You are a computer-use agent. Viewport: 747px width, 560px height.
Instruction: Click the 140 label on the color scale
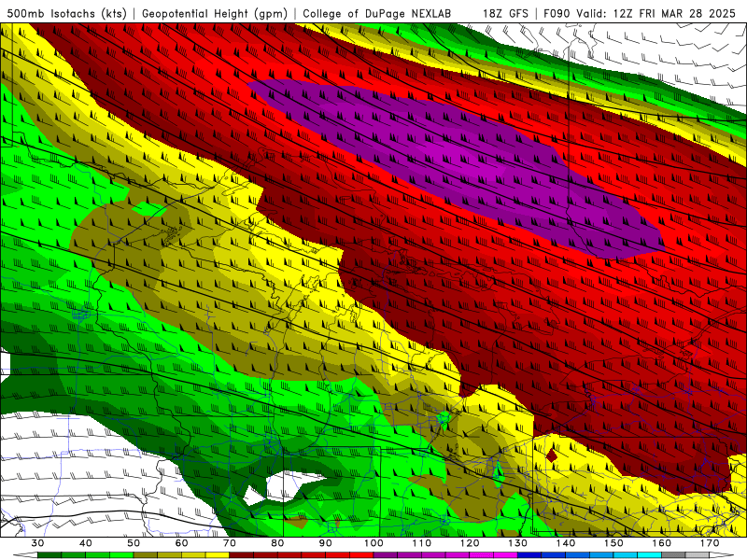[x=566, y=543]
